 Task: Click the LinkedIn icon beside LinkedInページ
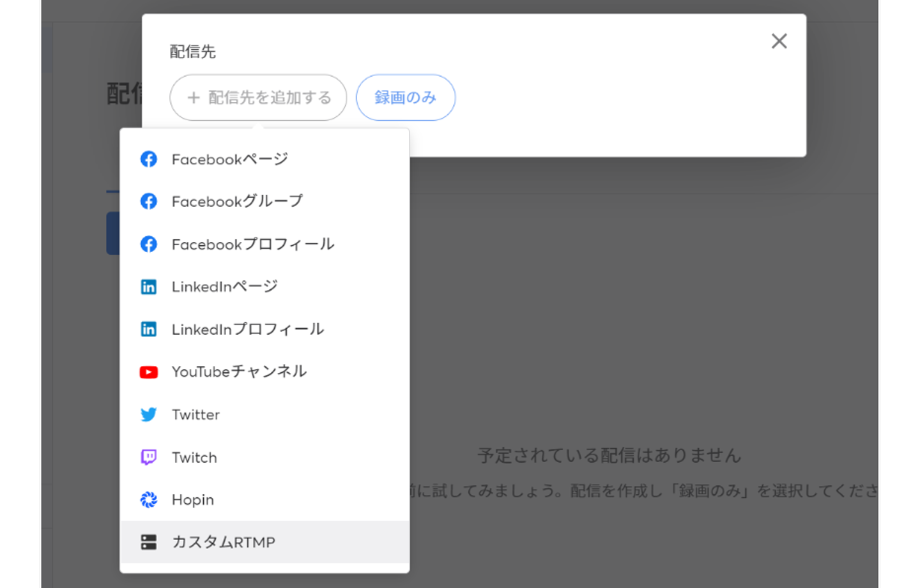(x=149, y=287)
